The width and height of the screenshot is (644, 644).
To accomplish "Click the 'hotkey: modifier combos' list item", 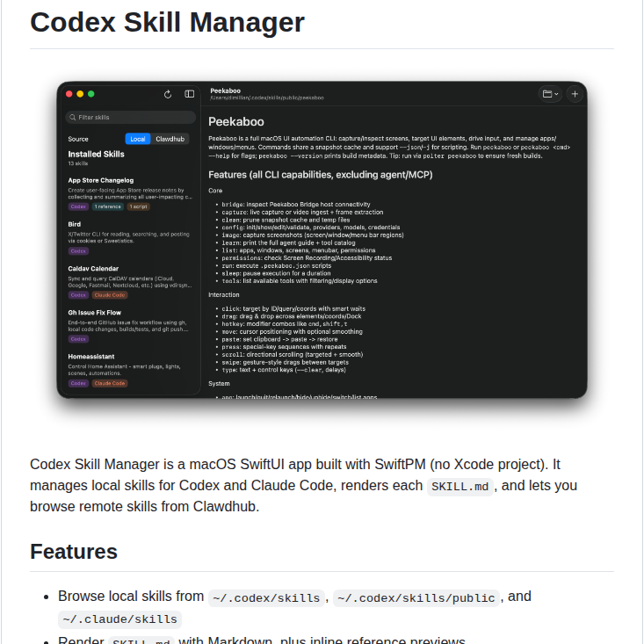I will [x=284, y=323].
